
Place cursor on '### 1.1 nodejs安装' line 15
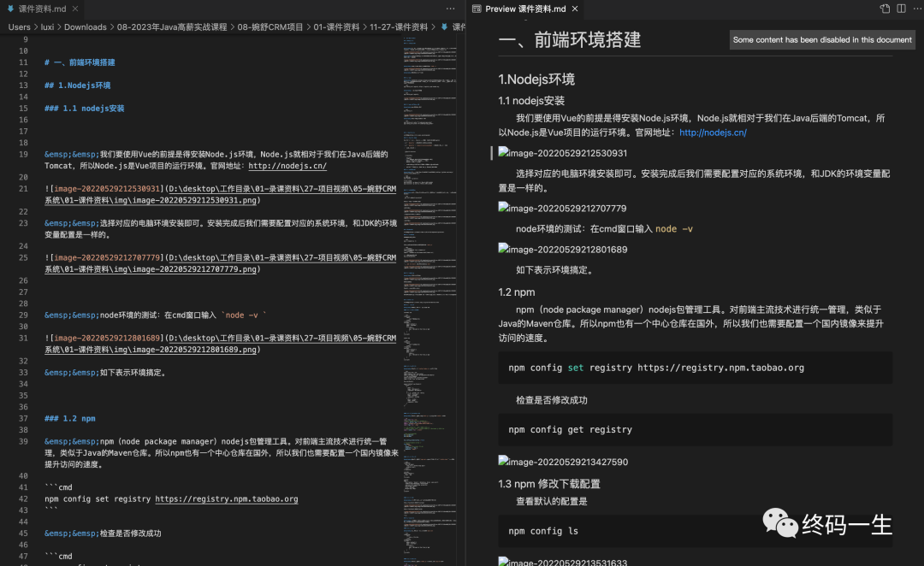[x=84, y=109]
